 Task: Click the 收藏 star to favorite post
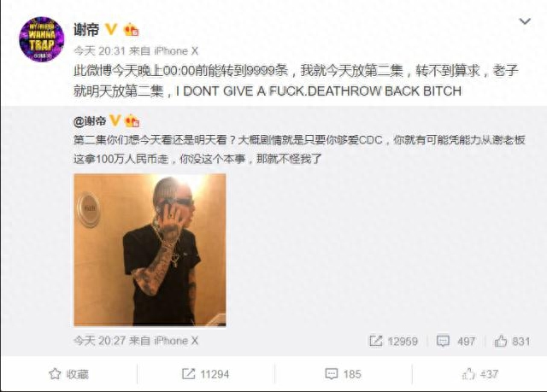[x=68, y=374]
